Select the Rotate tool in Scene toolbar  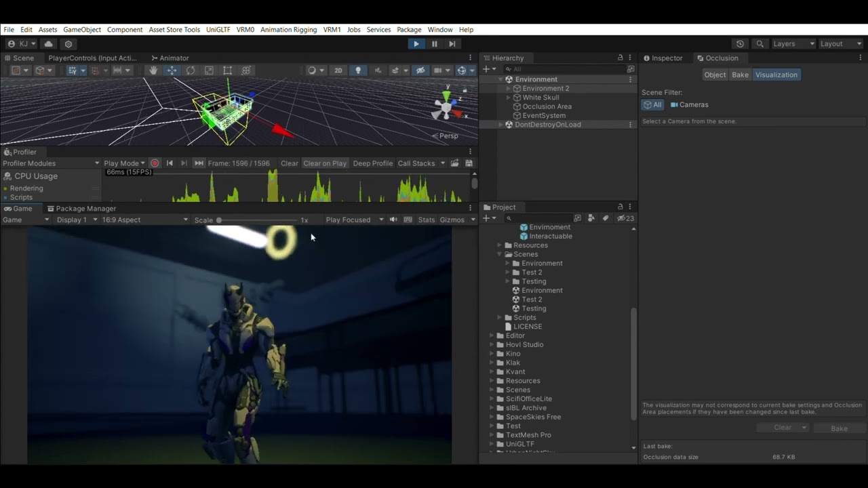click(191, 70)
